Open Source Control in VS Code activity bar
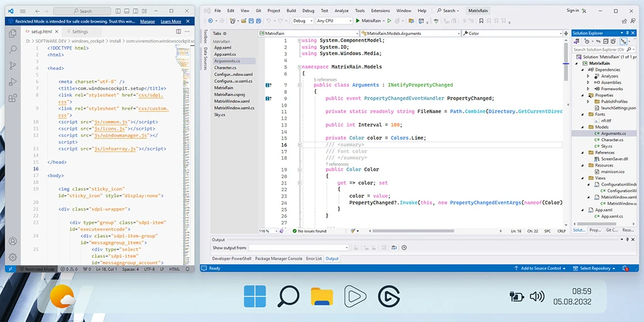644x322 pixels. point(13,65)
